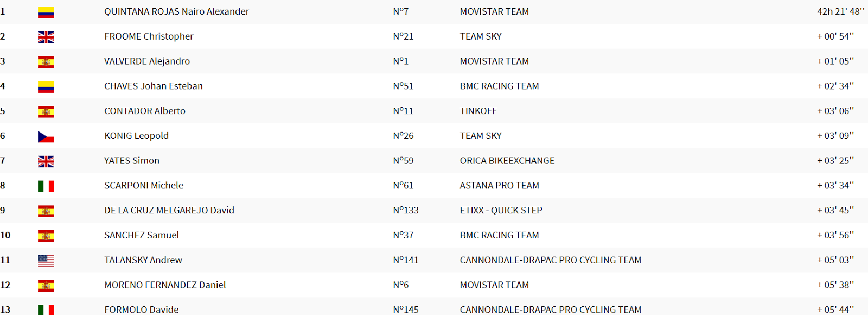Select rider DE LA CRUZ MELGAREJO David

pos(169,210)
